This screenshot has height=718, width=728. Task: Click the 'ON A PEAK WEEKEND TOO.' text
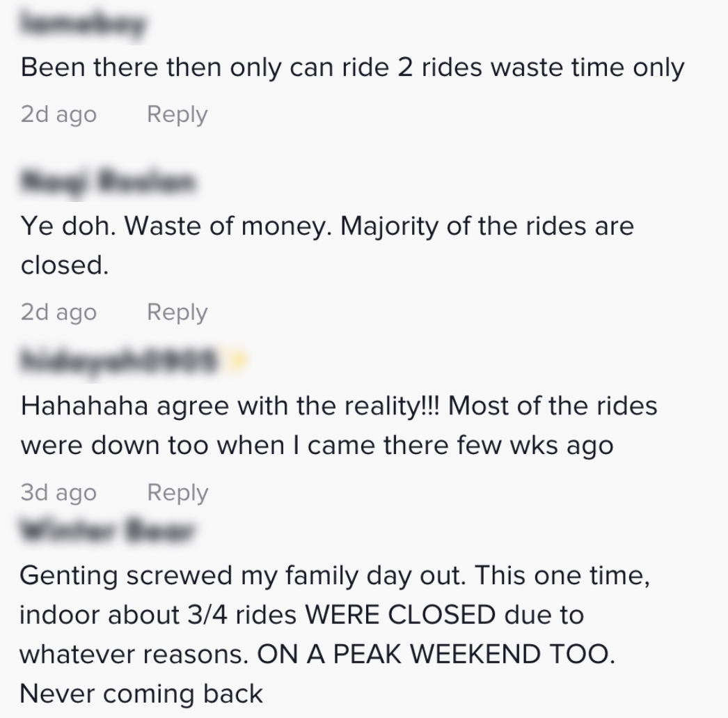point(436,655)
